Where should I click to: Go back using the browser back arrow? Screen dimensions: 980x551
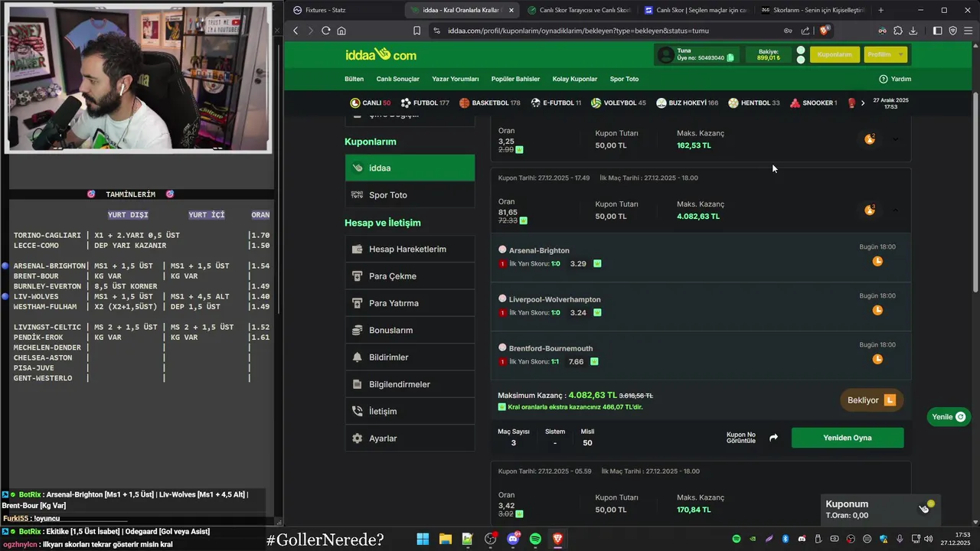[x=296, y=31]
